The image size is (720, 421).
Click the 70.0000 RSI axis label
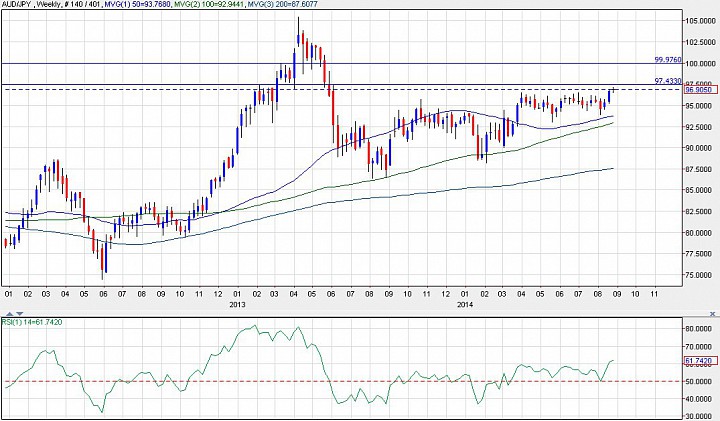pyautogui.click(x=700, y=347)
